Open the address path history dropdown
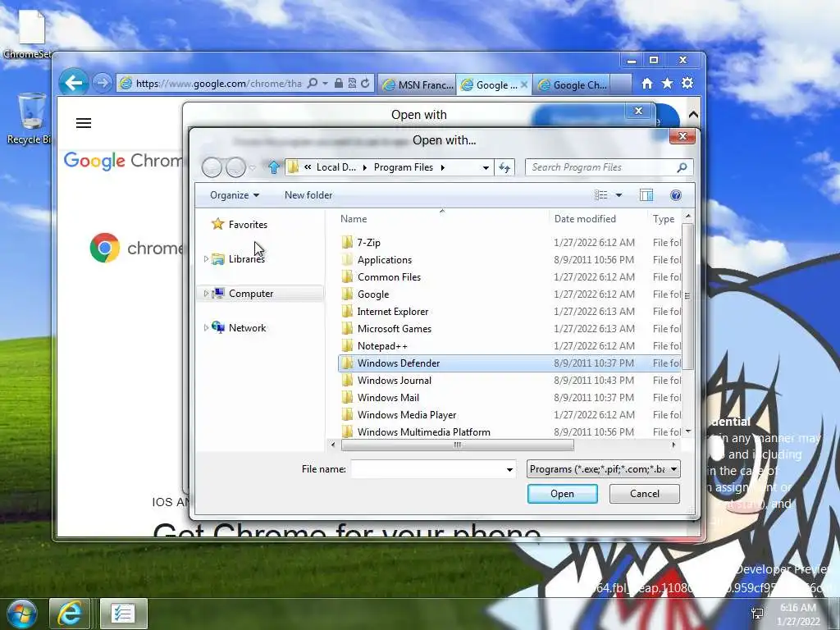Image resolution: width=840 pixels, height=630 pixels. (x=486, y=167)
